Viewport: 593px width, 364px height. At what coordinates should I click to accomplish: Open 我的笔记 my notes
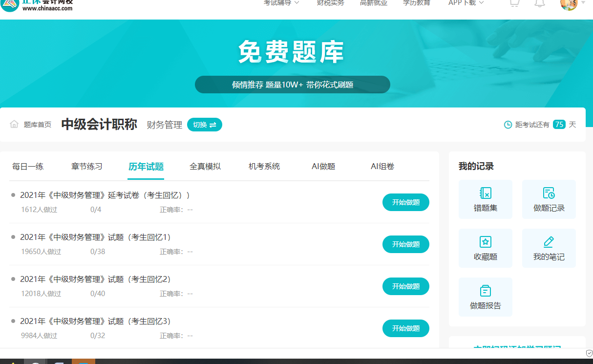(x=549, y=248)
